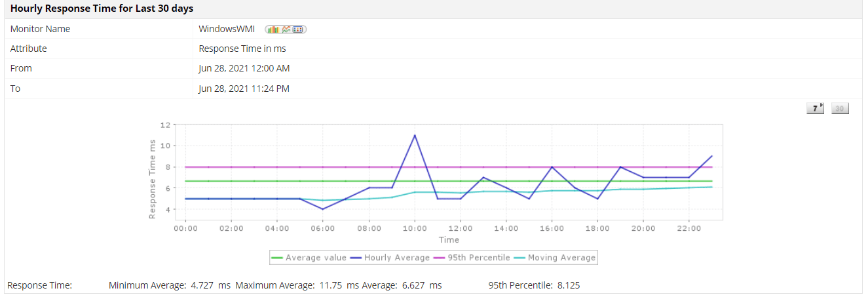Click the Hourly Response Time report title
The height and width of the screenshot is (301, 868).
tap(102, 9)
